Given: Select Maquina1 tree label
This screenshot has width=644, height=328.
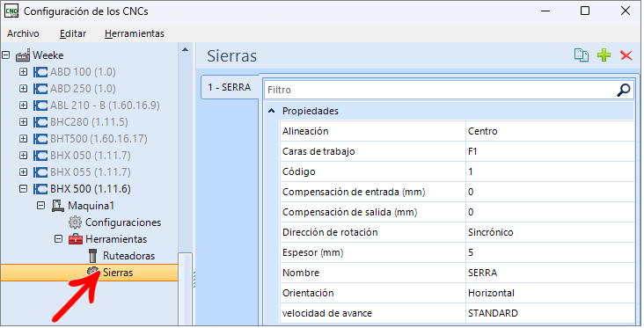Looking at the screenshot, I should tap(91, 206).
